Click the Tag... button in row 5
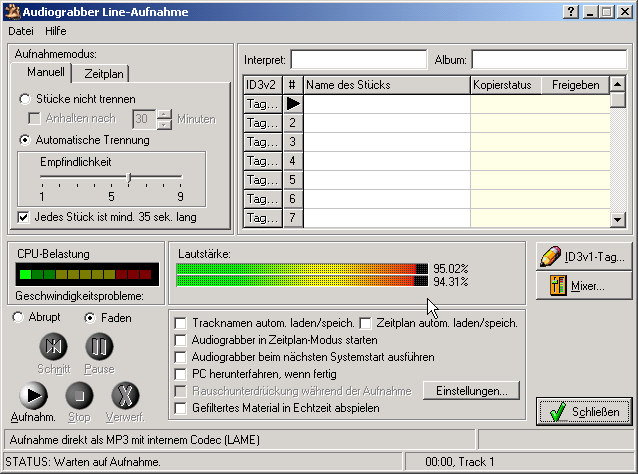 click(x=263, y=180)
